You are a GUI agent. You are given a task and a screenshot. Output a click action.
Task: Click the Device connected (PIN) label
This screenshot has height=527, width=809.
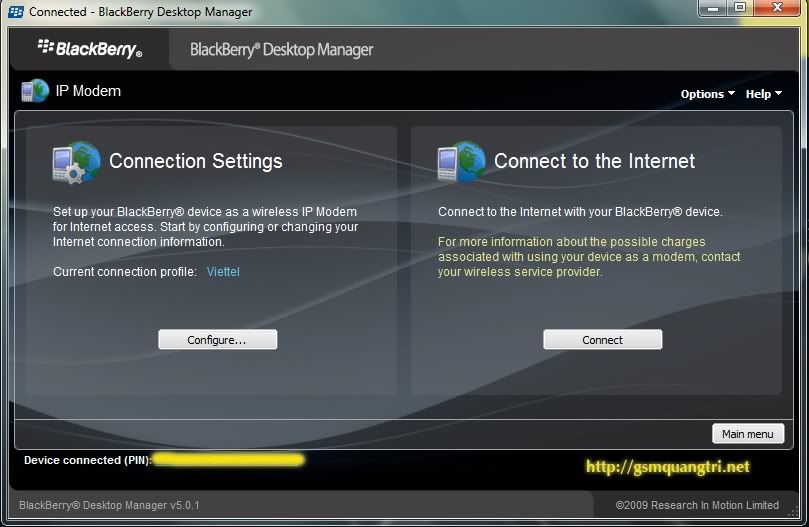[88, 460]
